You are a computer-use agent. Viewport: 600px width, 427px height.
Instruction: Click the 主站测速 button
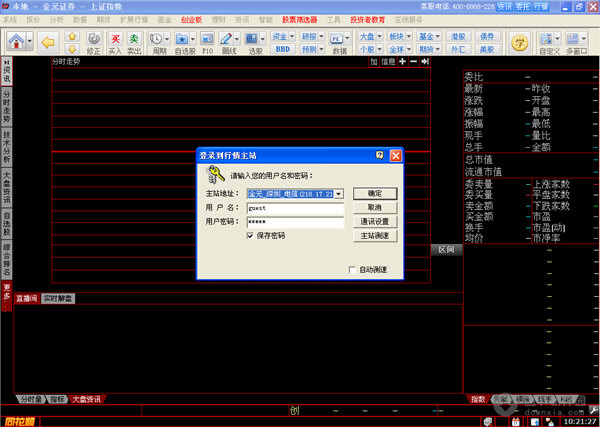pos(375,236)
